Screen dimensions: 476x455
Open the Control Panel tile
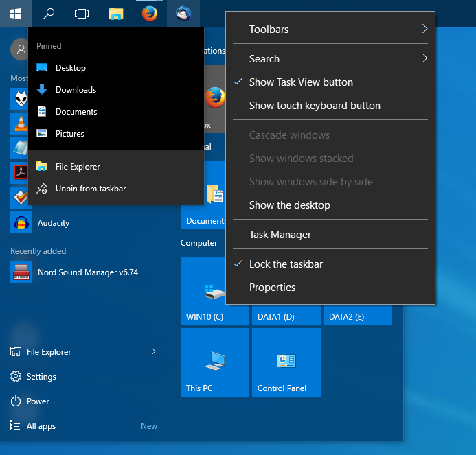[x=286, y=362]
